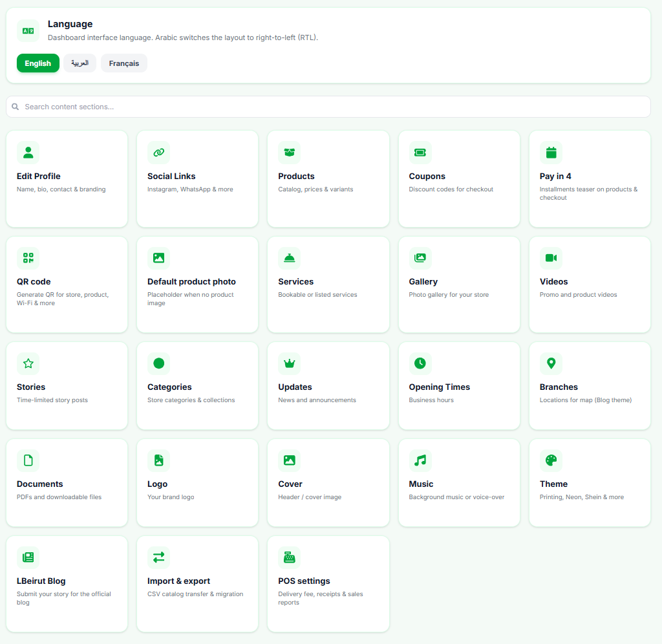Switch dashboard language to Arabic
The width and height of the screenshot is (662, 644).
pyautogui.click(x=80, y=63)
